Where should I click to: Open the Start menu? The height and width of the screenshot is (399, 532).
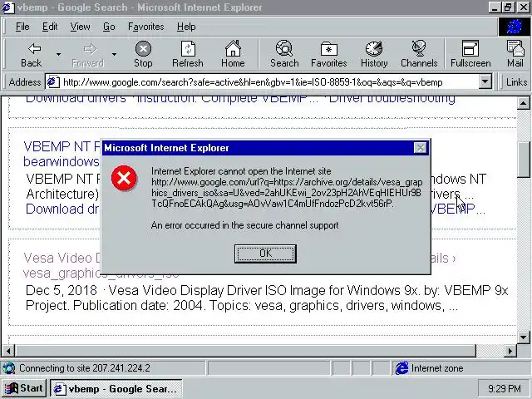tap(24, 388)
